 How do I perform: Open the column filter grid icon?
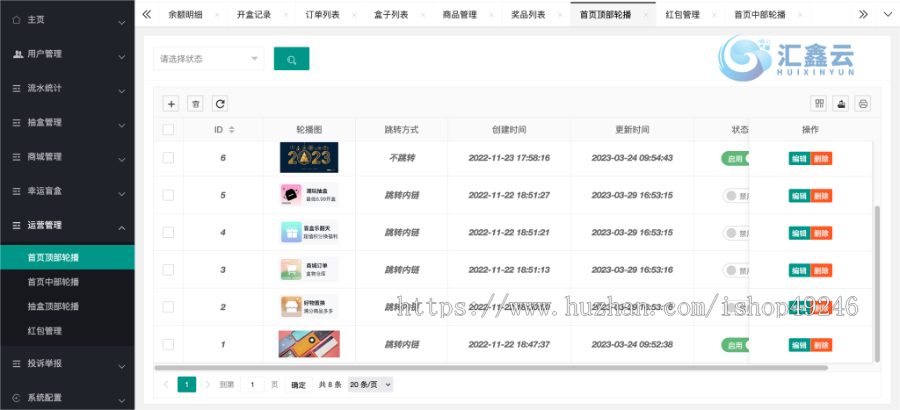819,103
